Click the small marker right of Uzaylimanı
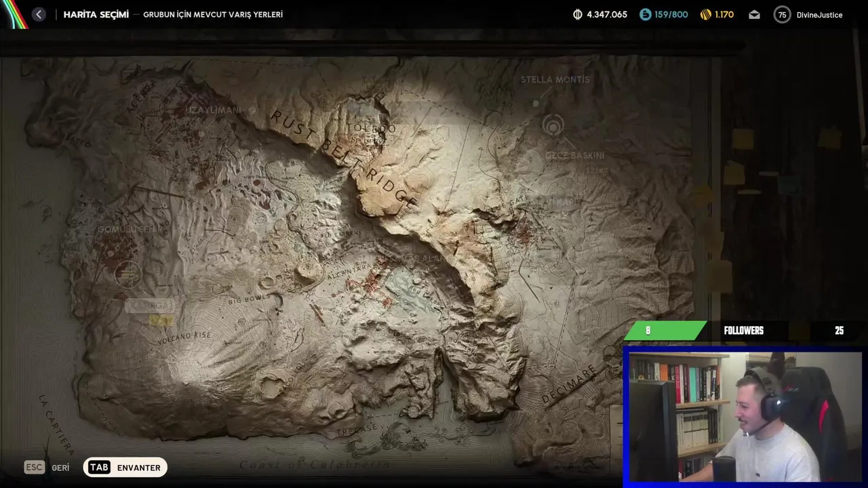 tap(252, 110)
